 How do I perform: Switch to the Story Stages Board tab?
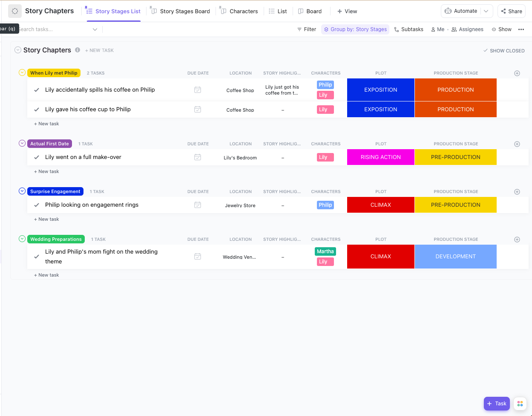click(180, 11)
